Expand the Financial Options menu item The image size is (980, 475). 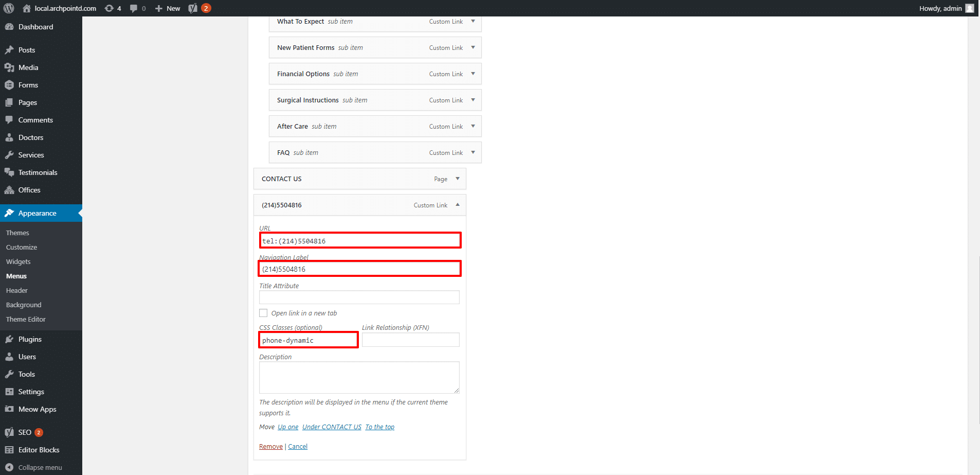(473, 74)
